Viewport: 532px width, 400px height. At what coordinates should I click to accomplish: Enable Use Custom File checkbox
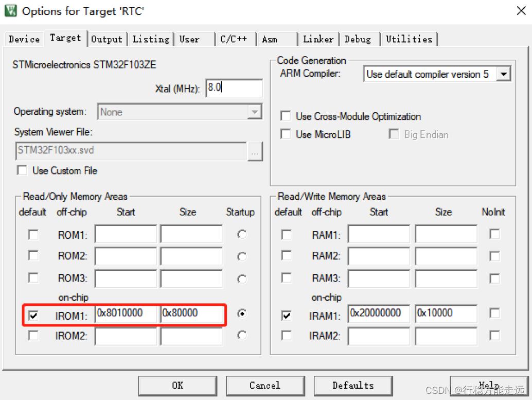click(x=22, y=170)
